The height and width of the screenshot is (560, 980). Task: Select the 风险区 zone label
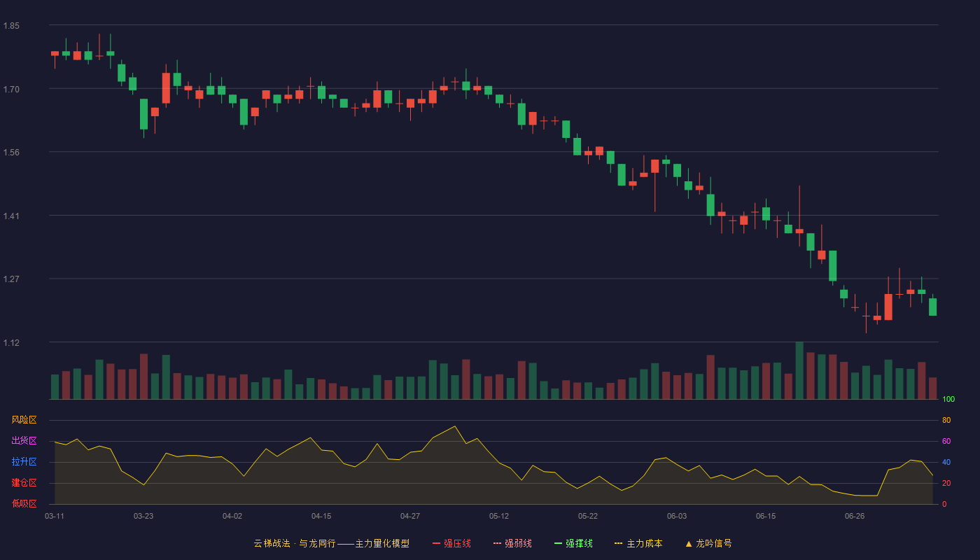click(24, 420)
